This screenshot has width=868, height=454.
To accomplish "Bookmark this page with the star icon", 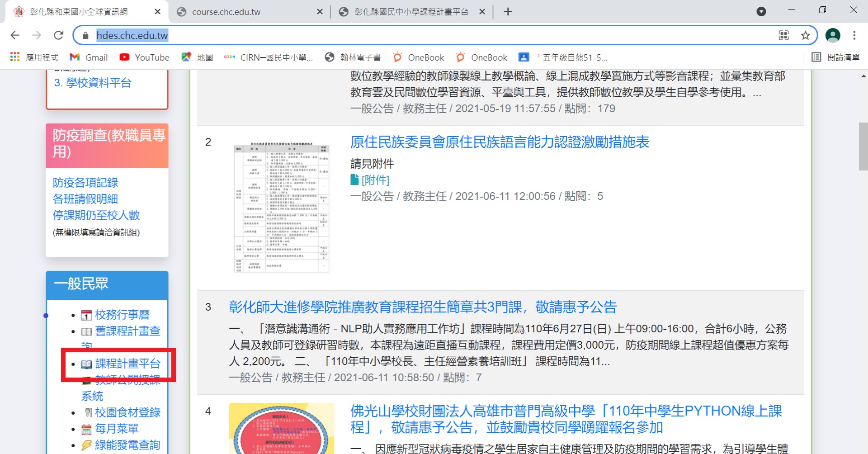I will 805,35.
